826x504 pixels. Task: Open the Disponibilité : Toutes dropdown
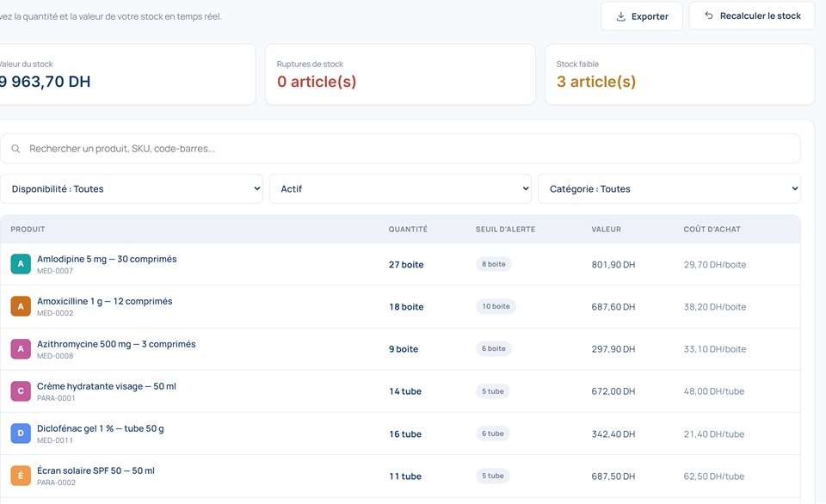131,188
